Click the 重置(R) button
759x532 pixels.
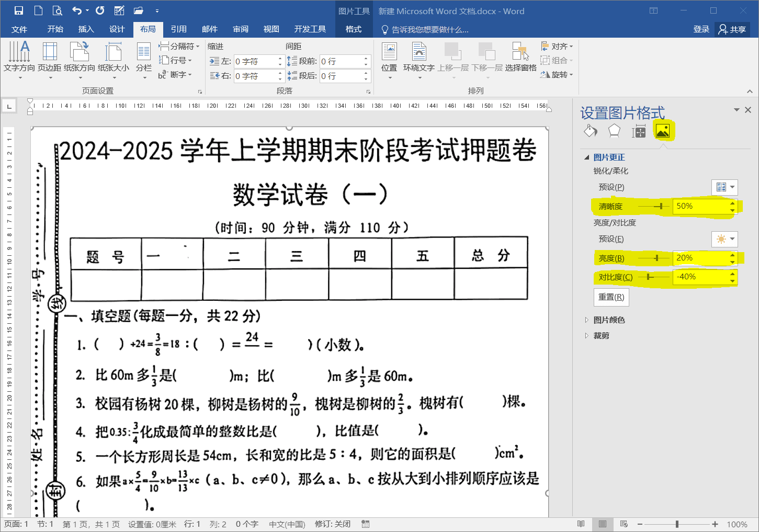pos(611,297)
